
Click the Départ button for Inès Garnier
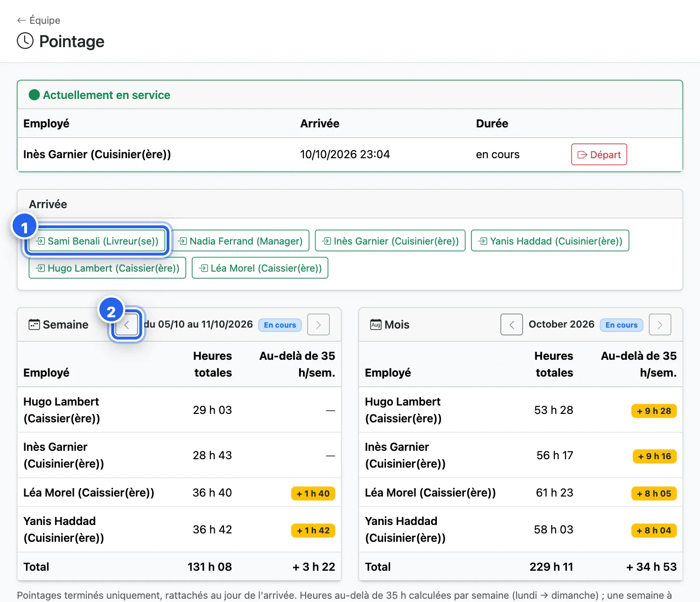pos(599,154)
